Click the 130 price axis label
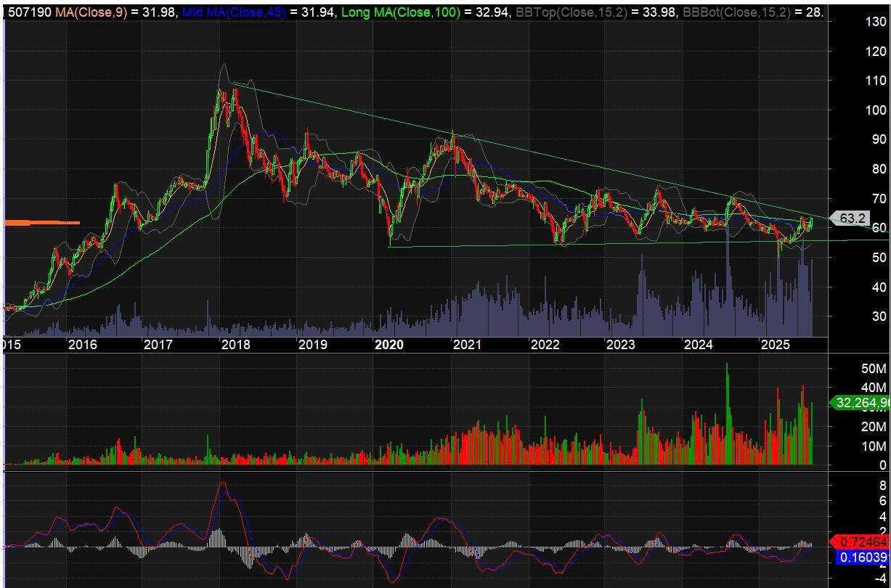The width and height of the screenshot is (891, 588). tap(875, 22)
